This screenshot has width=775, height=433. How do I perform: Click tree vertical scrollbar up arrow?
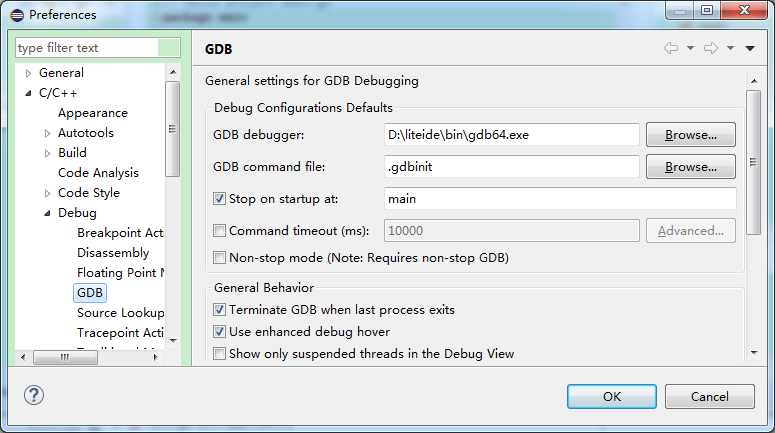(173, 72)
